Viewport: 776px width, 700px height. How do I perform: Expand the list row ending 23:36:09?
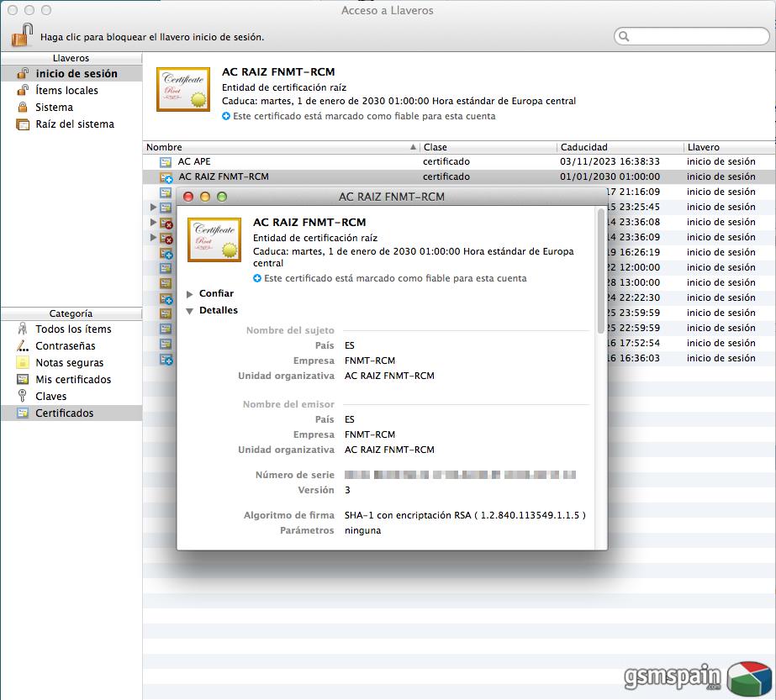coord(153,238)
